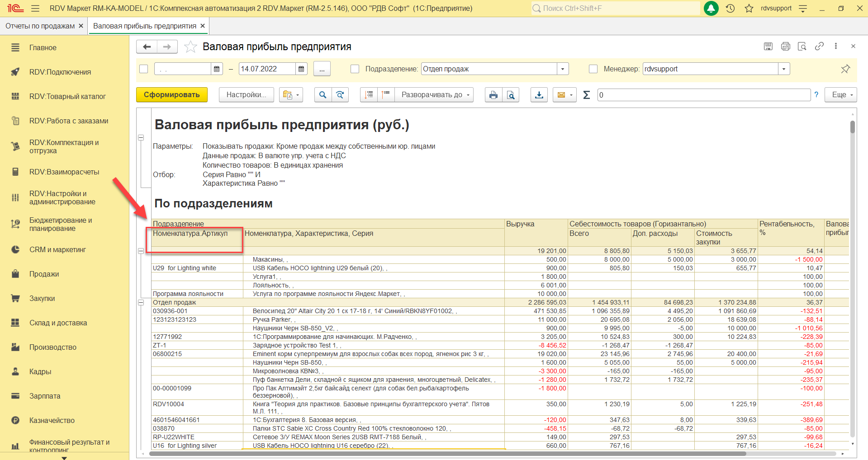Open history clock icon in title bar
The image size is (868, 460).
pyautogui.click(x=730, y=9)
